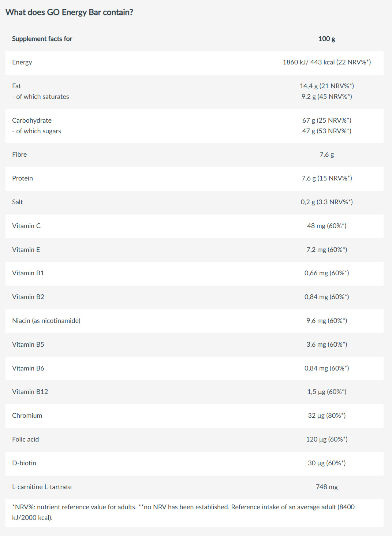
Task: Select the Vitamin B12 row label
Action: (30, 392)
